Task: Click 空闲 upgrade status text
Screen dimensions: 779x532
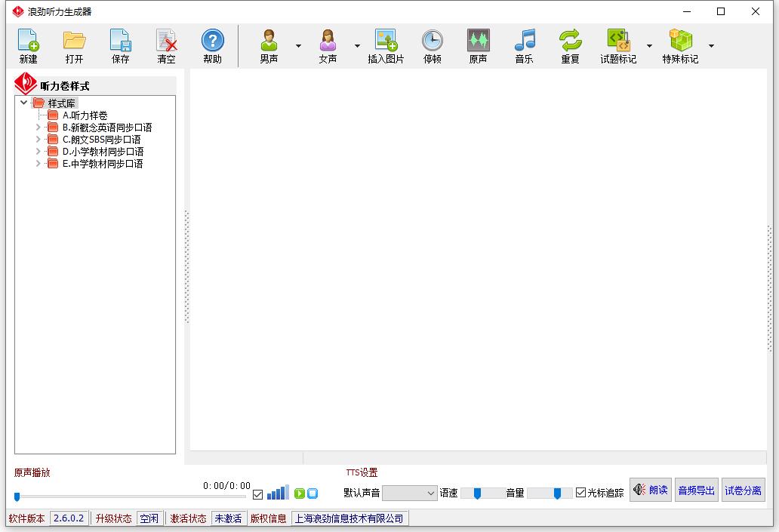Action: point(149,518)
